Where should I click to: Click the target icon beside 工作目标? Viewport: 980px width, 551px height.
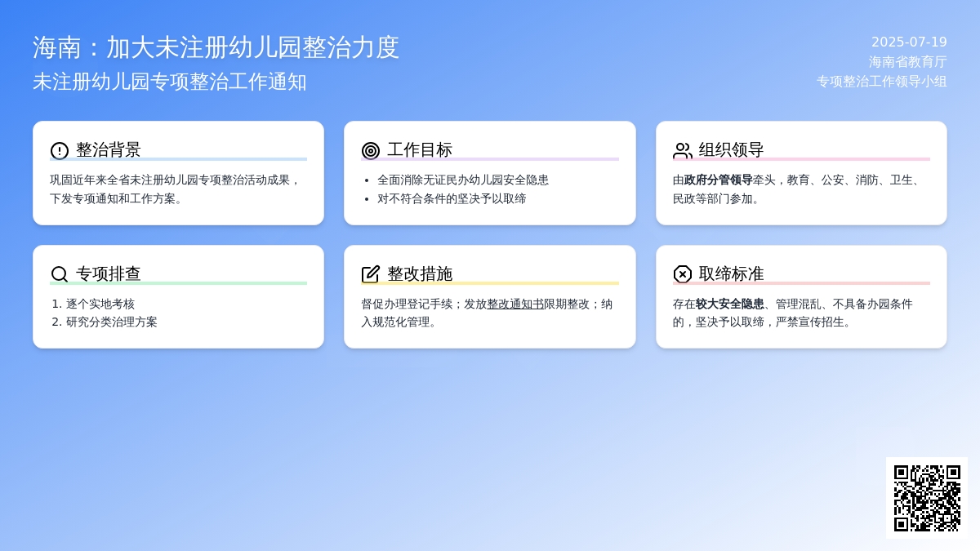(x=371, y=150)
